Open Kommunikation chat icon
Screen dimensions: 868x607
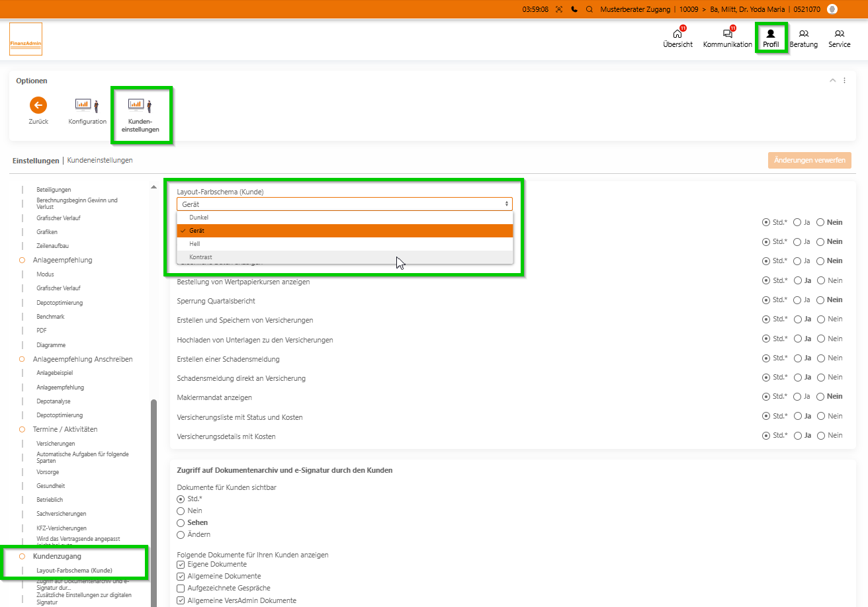[x=727, y=34]
